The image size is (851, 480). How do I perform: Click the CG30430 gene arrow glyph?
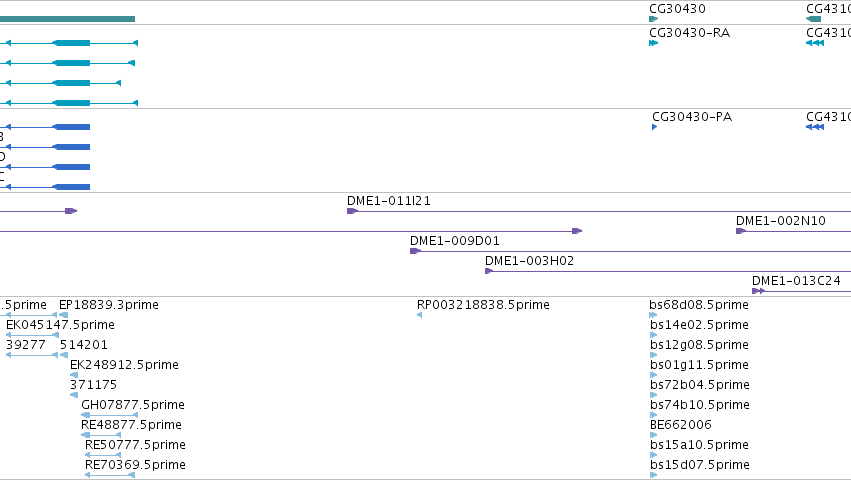(x=653, y=19)
